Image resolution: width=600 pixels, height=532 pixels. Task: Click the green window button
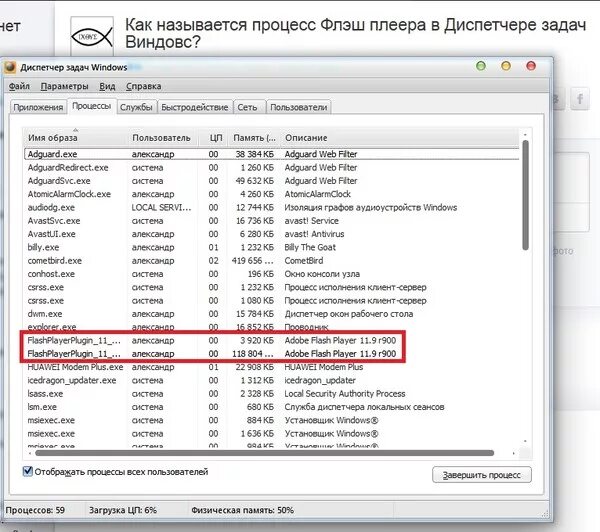pyautogui.click(x=481, y=66)
